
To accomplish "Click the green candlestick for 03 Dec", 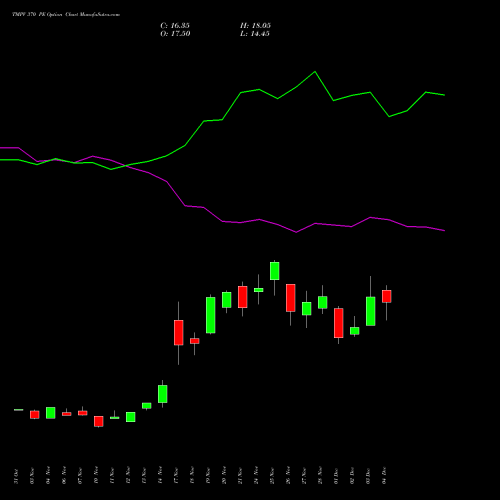I will pos(371,311).
